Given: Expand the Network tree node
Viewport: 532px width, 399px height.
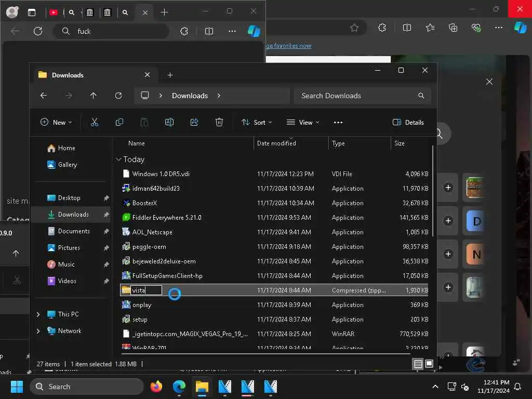Looking at the screenshot, I should [38, 331].
